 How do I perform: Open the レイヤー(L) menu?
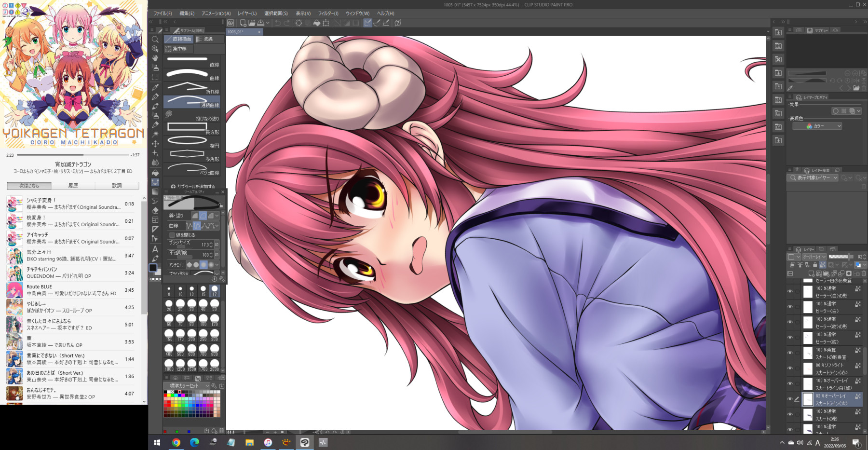tap(247, 14)
